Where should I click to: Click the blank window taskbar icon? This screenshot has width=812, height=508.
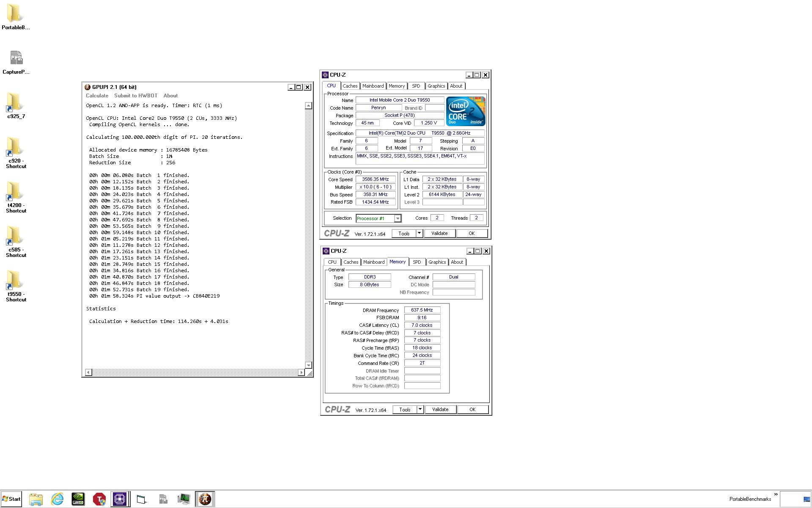[142, 499]
